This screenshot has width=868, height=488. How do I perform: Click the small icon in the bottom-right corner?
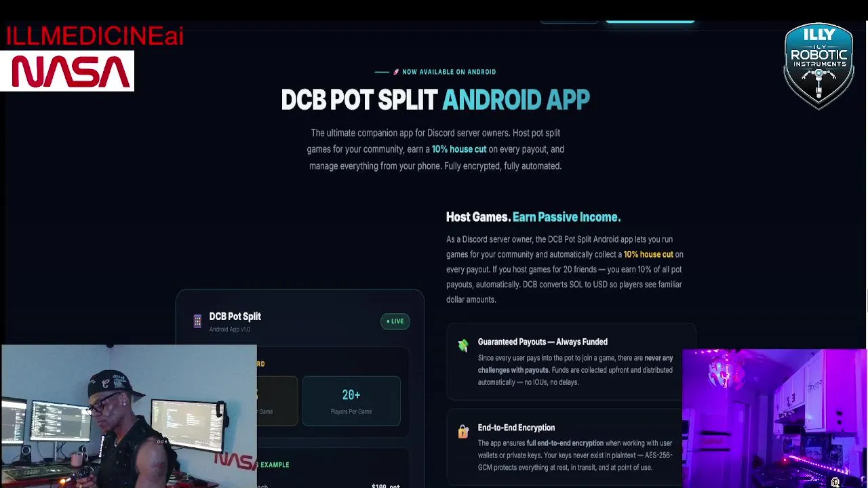click(835, 482)
